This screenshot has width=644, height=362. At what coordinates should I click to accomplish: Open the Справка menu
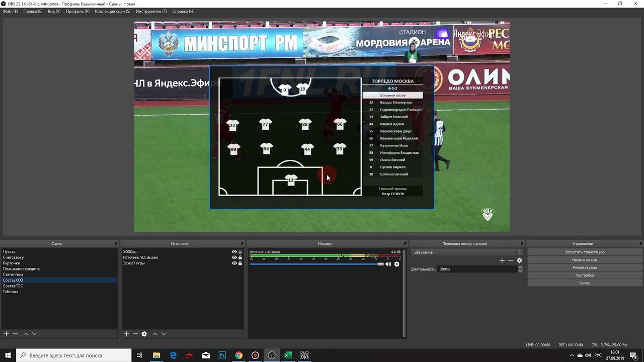(x=183, y=11)
